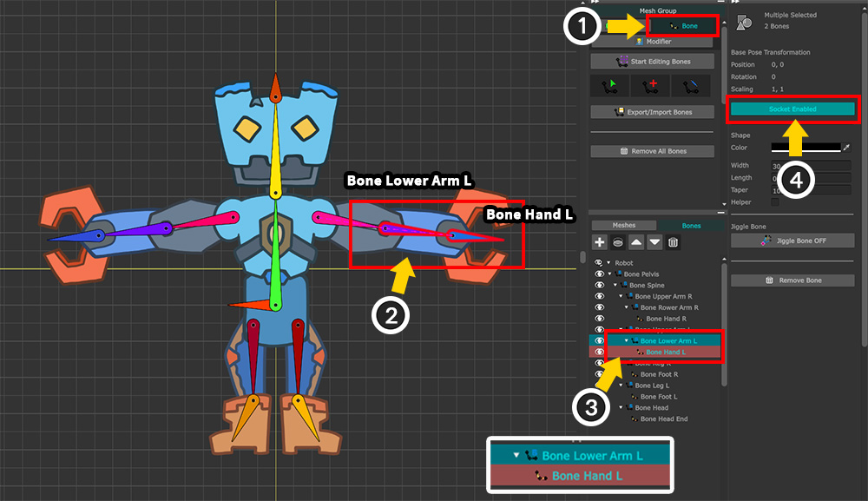Open the Modifier tab in Mesh Group
Screen dimensions: 868x501
coord(654,41)
